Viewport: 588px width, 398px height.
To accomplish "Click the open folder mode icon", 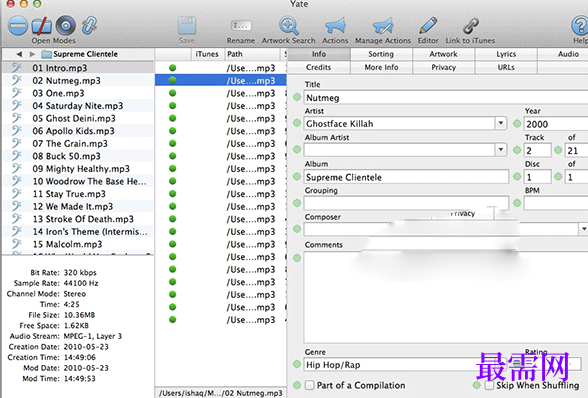I will 42,26.
